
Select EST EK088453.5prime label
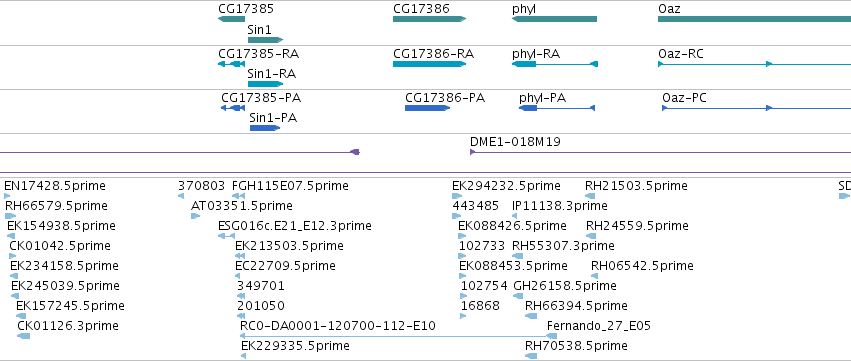tap(513, 265)
